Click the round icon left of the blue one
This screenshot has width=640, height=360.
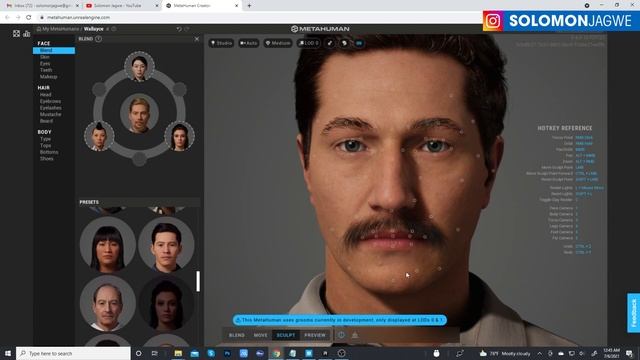point(344,43)
